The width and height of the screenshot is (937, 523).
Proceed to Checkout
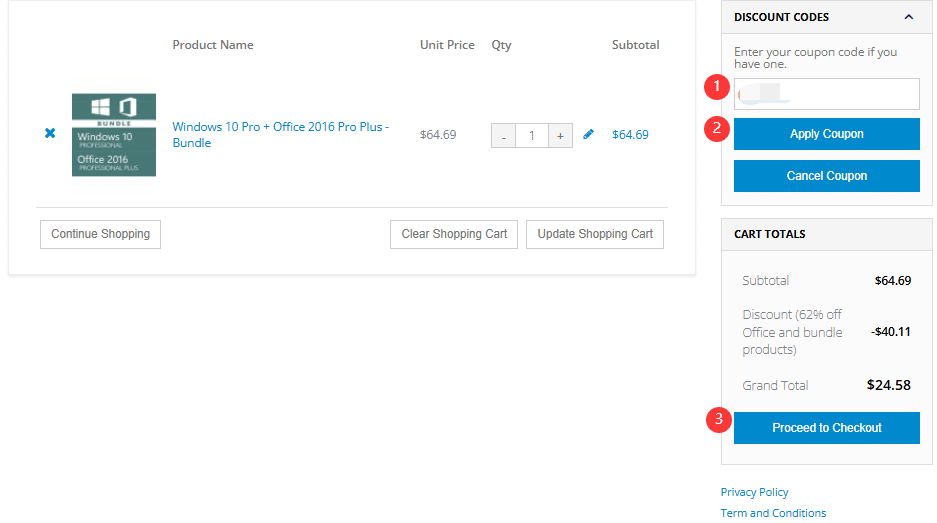(826, 428)
